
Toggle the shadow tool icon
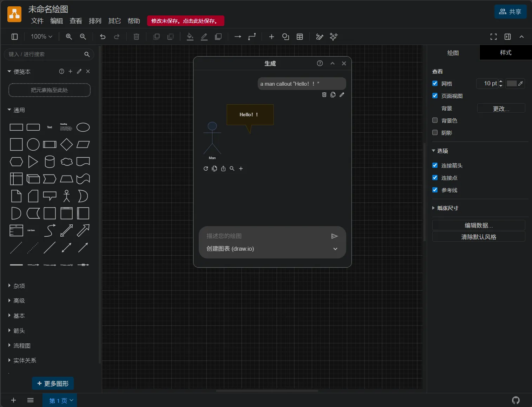pyautogui.click(x=218, y=37)
